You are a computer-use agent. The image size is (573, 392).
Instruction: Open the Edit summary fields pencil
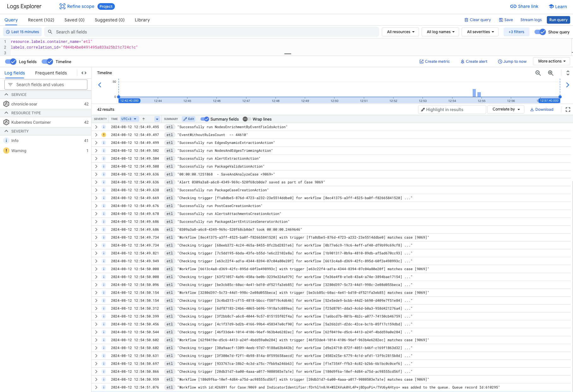(188, 119)
